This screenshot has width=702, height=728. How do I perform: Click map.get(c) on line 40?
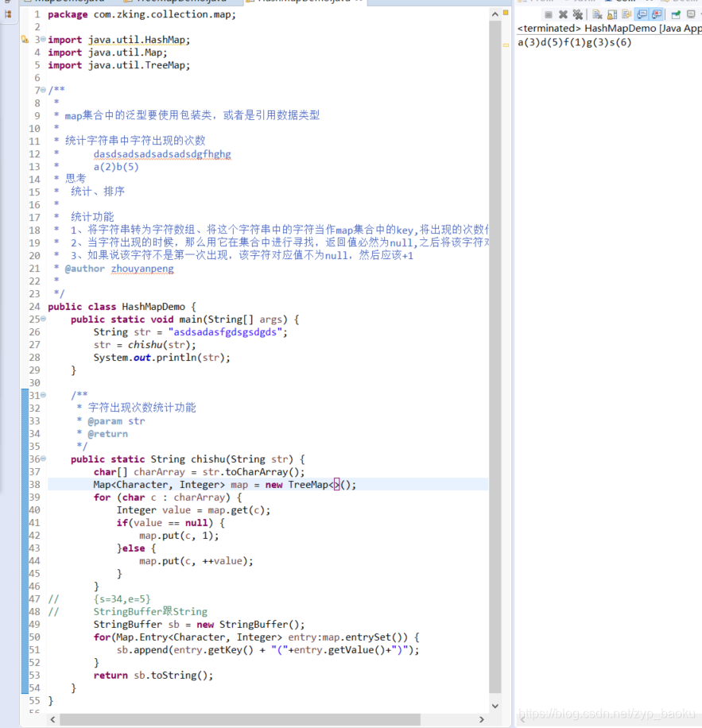click(236, 510)
